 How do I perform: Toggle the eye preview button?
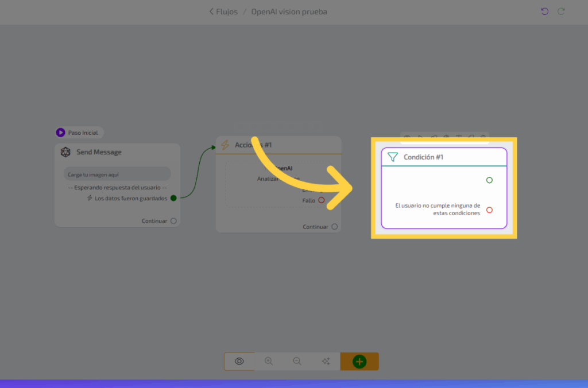coord(239,361)
